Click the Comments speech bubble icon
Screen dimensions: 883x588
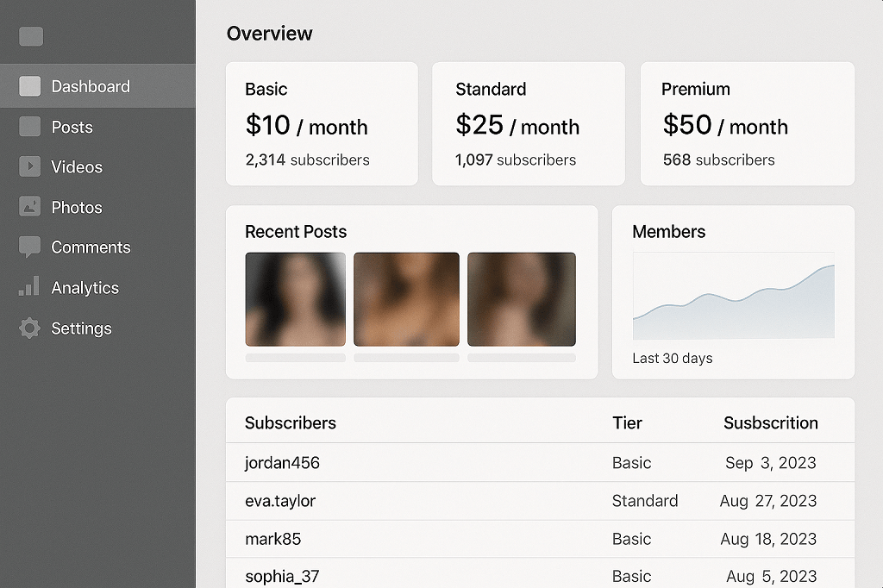coord(30,247)
